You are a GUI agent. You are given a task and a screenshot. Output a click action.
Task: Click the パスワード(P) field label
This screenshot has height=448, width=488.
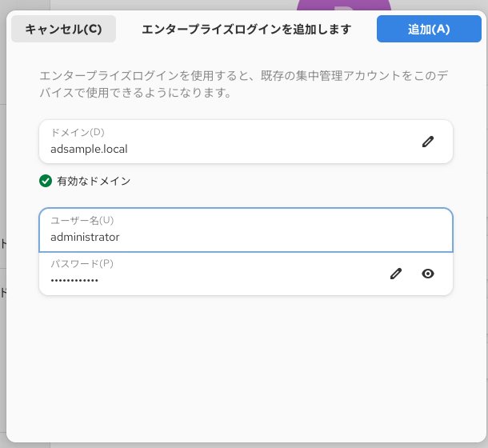click(x=82, y=263)
